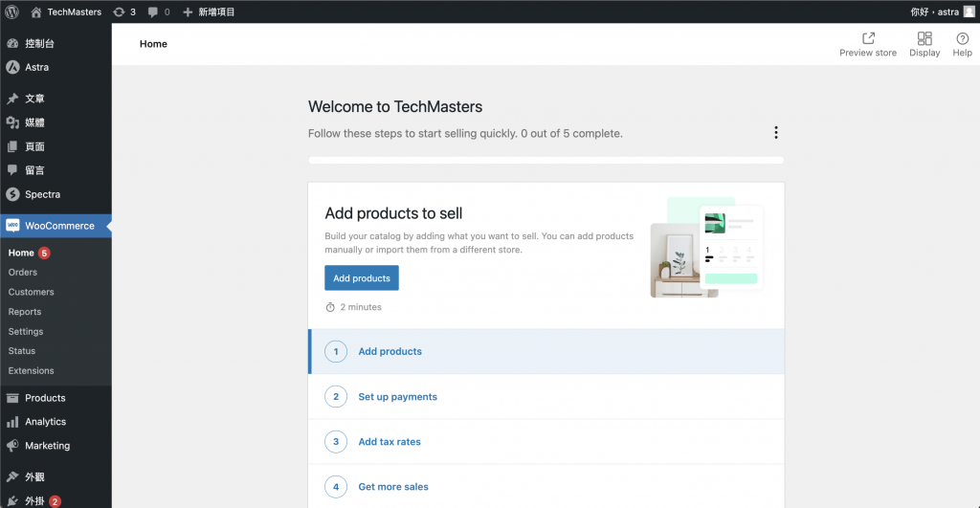Click the 新增項目 label in admin bar
This screenshot has height=508, width=980.
point(216,11)
